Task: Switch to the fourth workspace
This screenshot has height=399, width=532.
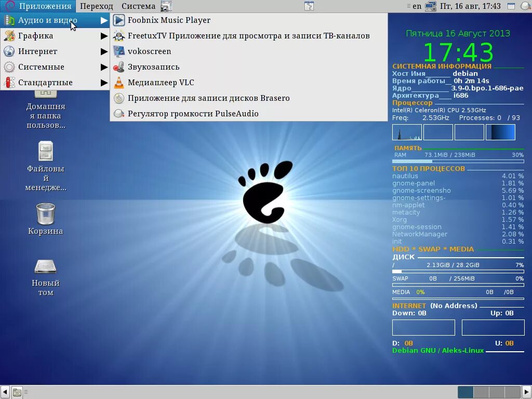Action: point(512,392)
